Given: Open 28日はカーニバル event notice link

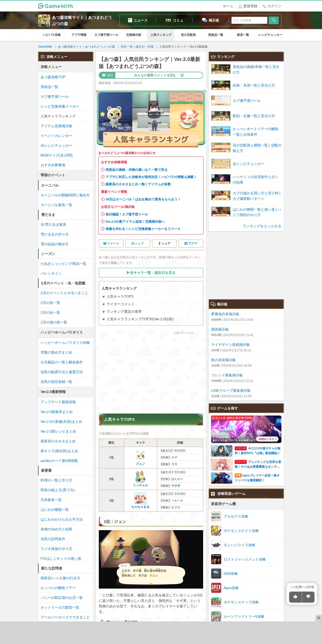Looking at the screenshot, I should coord(143,199).
